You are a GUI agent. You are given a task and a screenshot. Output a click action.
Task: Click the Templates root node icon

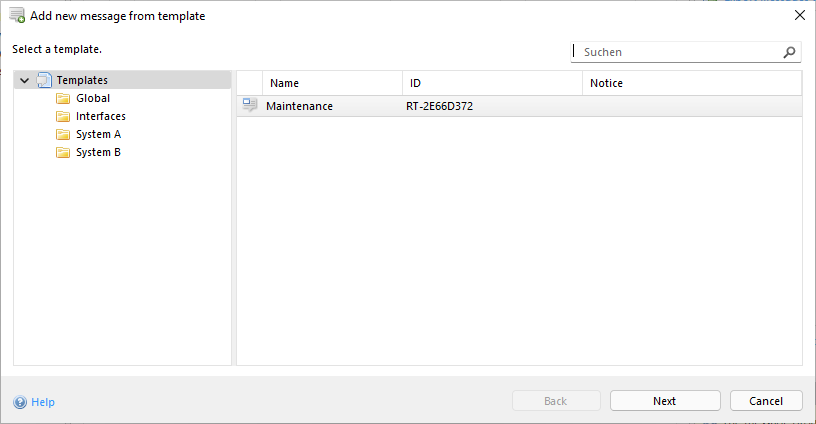pyautogui.click(x=44, y=80)
